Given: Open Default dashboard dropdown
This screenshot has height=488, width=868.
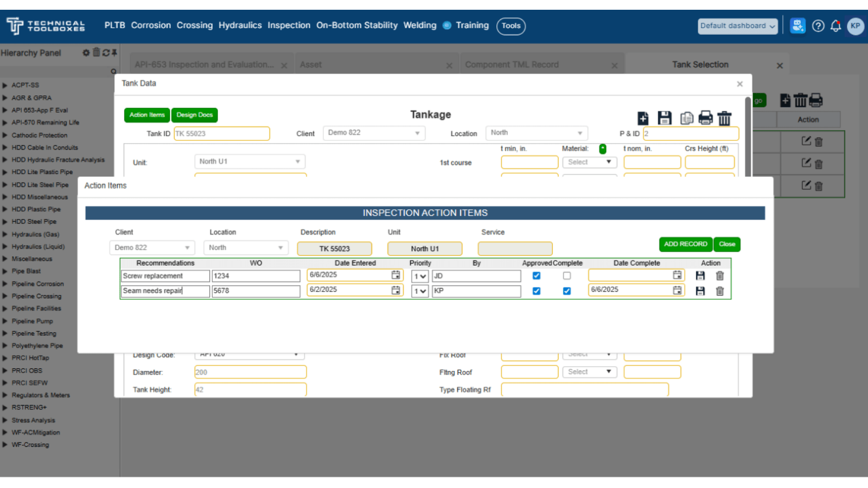Looking at the screenshot, I should point(738,26).
